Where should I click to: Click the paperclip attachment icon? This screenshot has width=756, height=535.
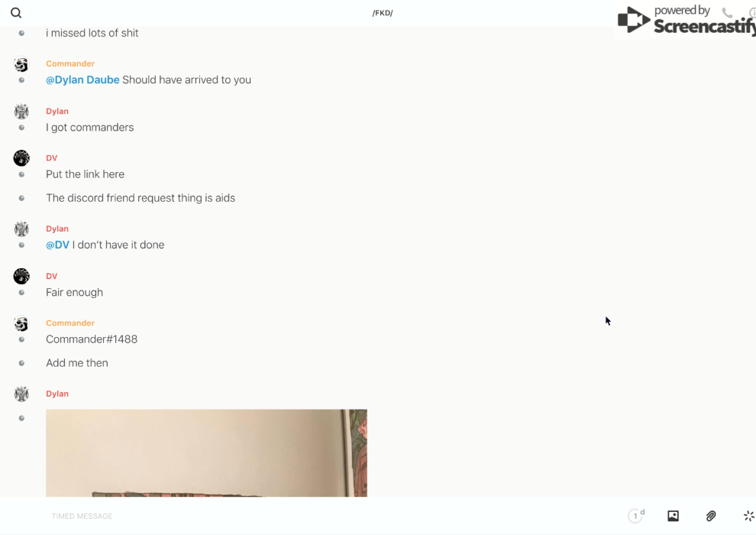[711, 516]
